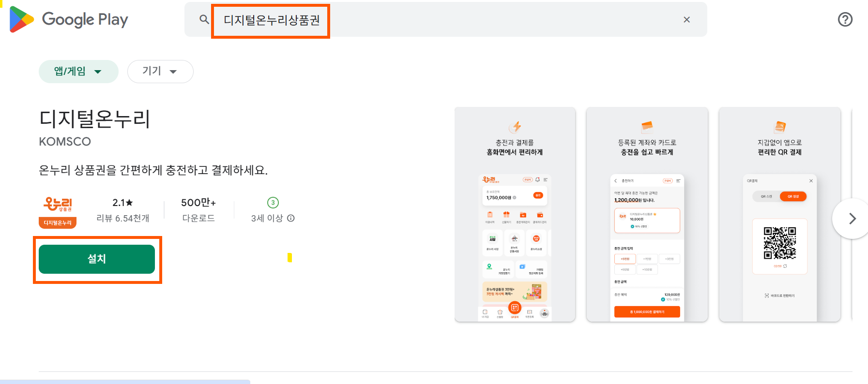868x384 pixels.
Task: Click the Google Play logo
Action: click(68, 19)
